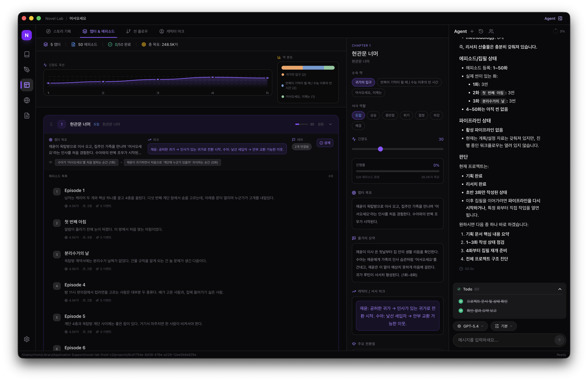Toggle the Agent panel layout icon
Image resolution: width=588 pixels, height=382 pixels.
(560, 19)
